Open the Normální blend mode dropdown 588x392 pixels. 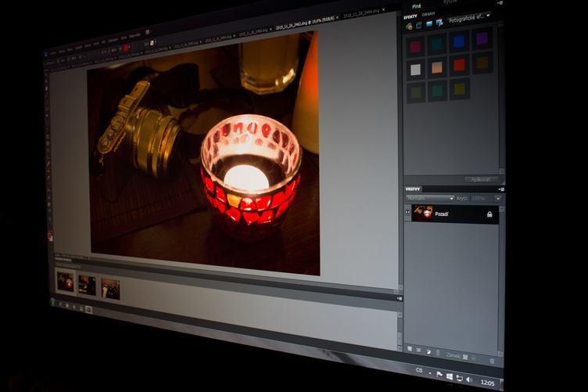coord(430,198)
